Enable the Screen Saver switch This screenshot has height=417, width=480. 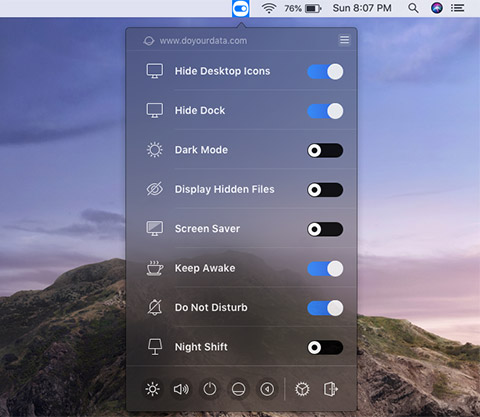(325, 229)
